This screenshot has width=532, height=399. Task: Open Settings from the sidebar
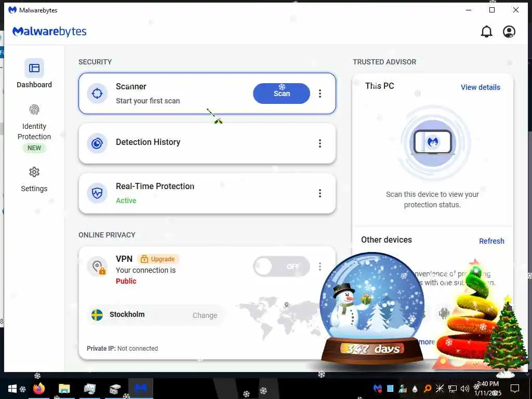tap(34, 179)
